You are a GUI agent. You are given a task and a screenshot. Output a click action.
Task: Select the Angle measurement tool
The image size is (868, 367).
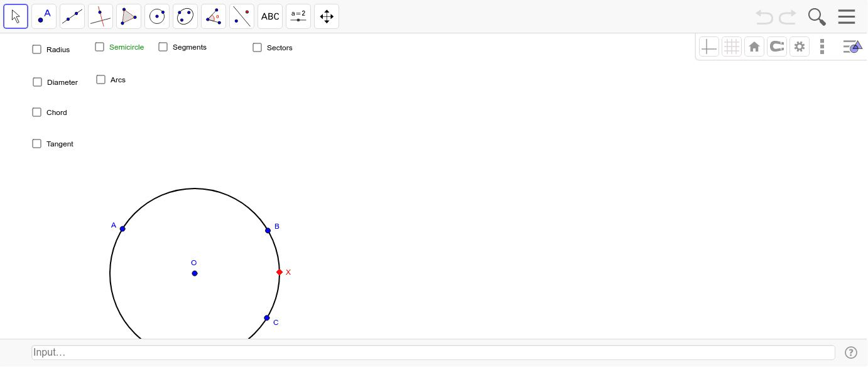pyautogui.click(x=213, y=16)
